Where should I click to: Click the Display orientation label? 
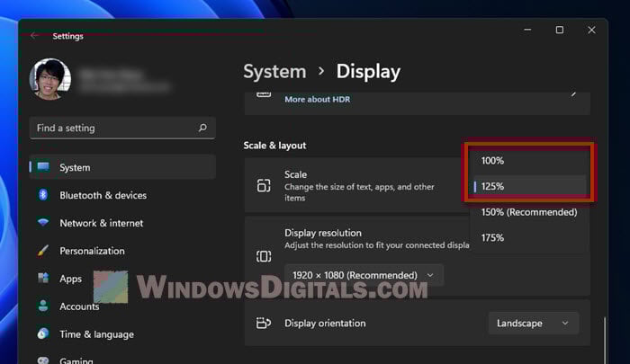(x=325, y=323)
